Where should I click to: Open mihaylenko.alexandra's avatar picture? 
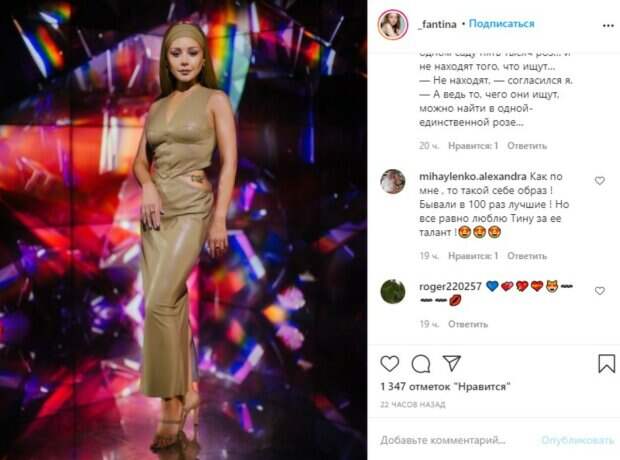[x=393, y=181]
